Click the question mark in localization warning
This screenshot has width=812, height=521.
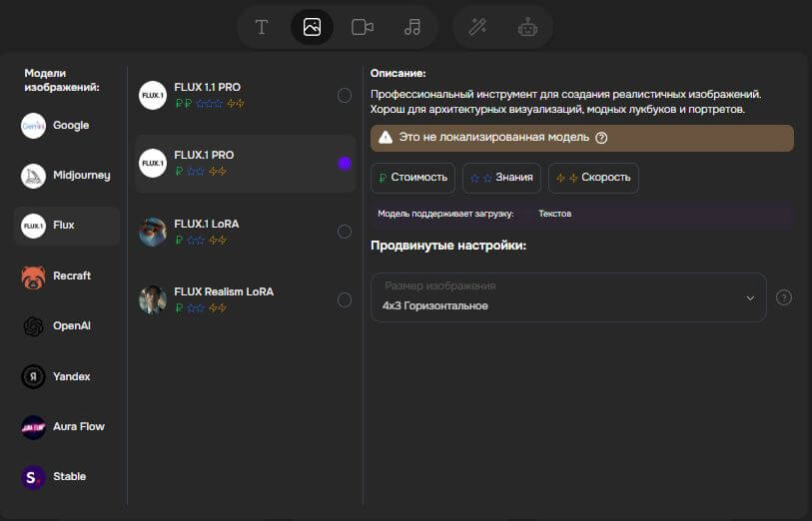point(601,138)
